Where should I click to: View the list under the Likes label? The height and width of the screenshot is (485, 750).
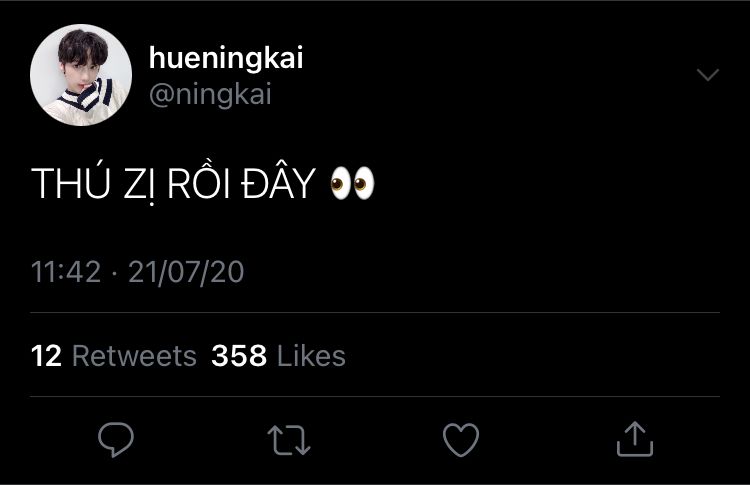click(311, 356)
